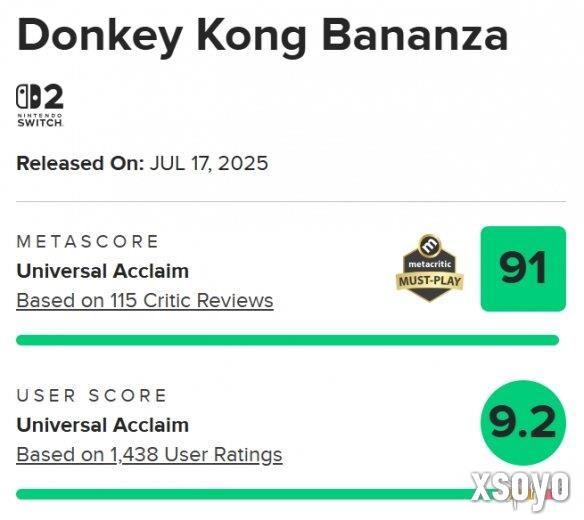The image size is (584, 520).
Task: Click 'Universal Acclaim' under User Score
Action: click(103, 425)
